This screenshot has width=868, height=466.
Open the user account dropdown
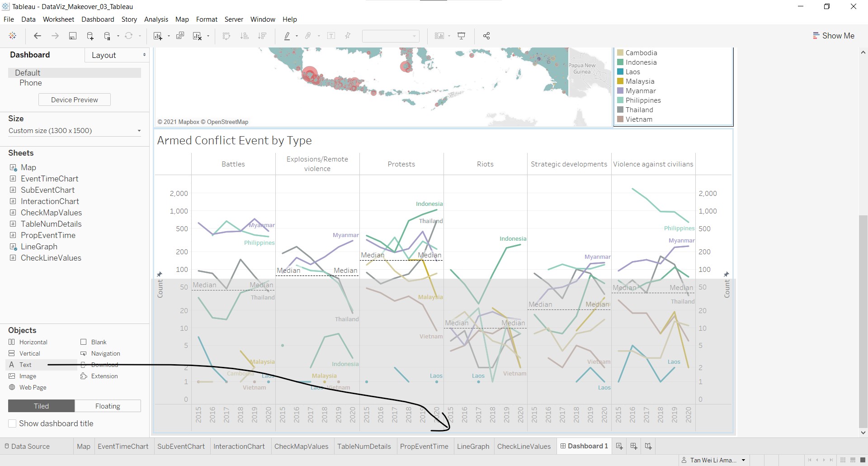[743, 460]
